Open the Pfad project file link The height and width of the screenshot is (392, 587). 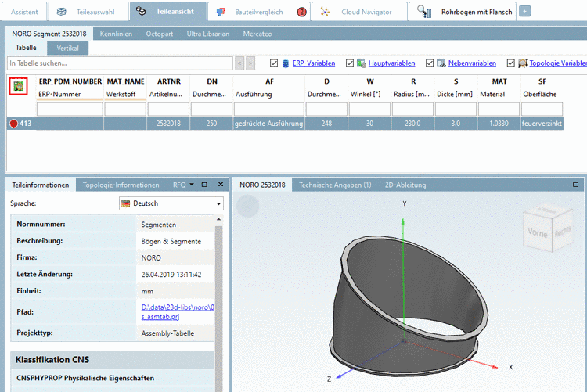pos(178,312)
